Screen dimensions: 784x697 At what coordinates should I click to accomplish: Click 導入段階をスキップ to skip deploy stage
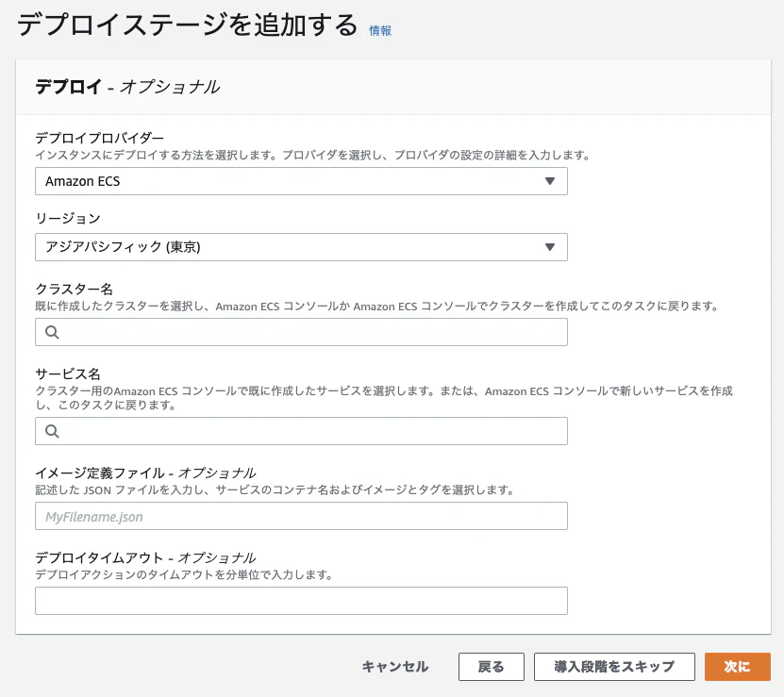point(614,667)
